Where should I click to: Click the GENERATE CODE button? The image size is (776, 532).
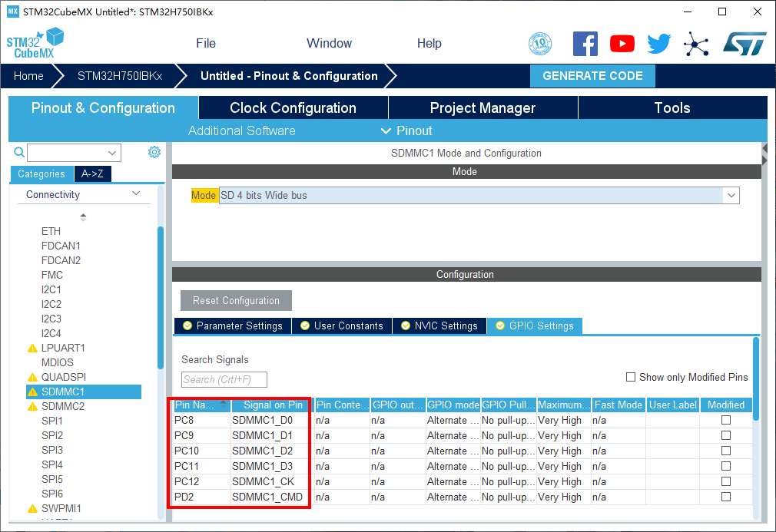592,76
